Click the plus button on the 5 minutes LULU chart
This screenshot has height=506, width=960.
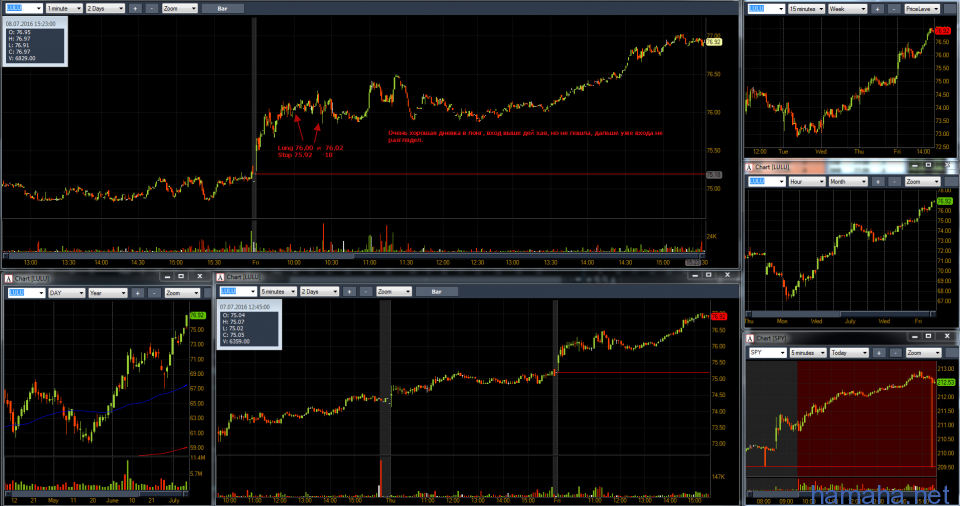(349, 291)
